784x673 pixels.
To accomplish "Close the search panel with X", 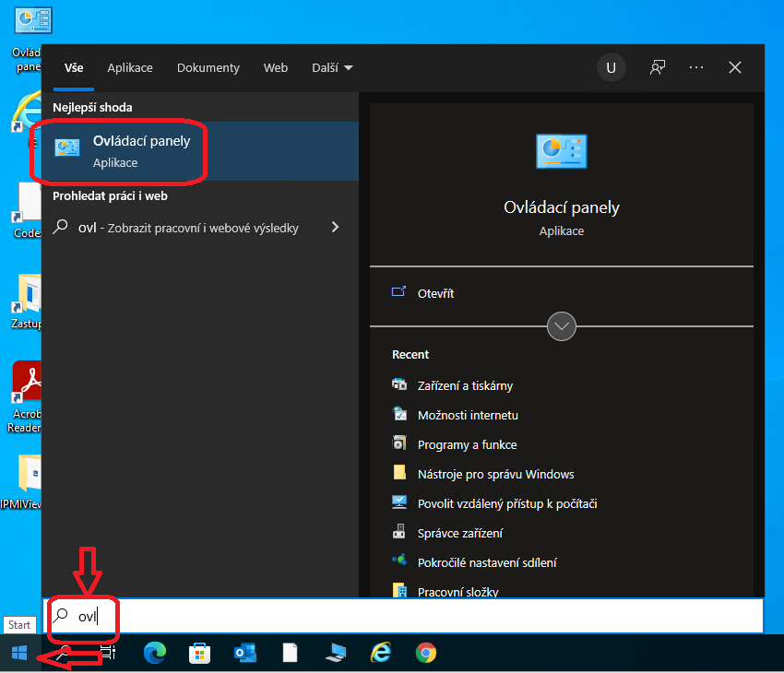I will pyautogui.click(x=734, y=67).
